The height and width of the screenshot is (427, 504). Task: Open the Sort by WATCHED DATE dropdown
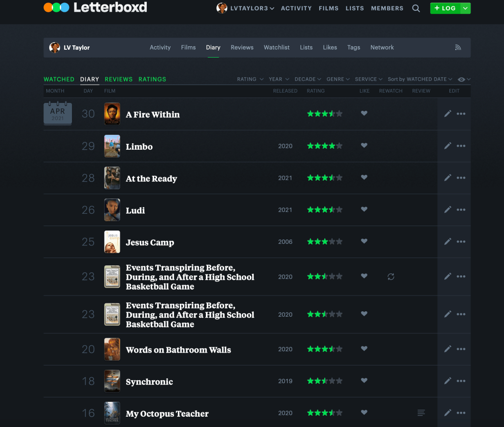pyautogui.click(x=419, y=79)
